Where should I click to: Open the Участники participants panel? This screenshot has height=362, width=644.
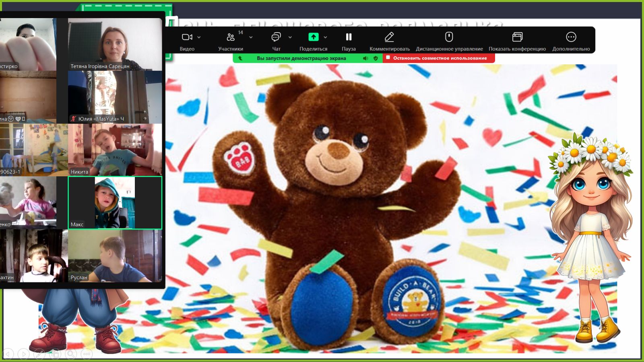(231, 41)
